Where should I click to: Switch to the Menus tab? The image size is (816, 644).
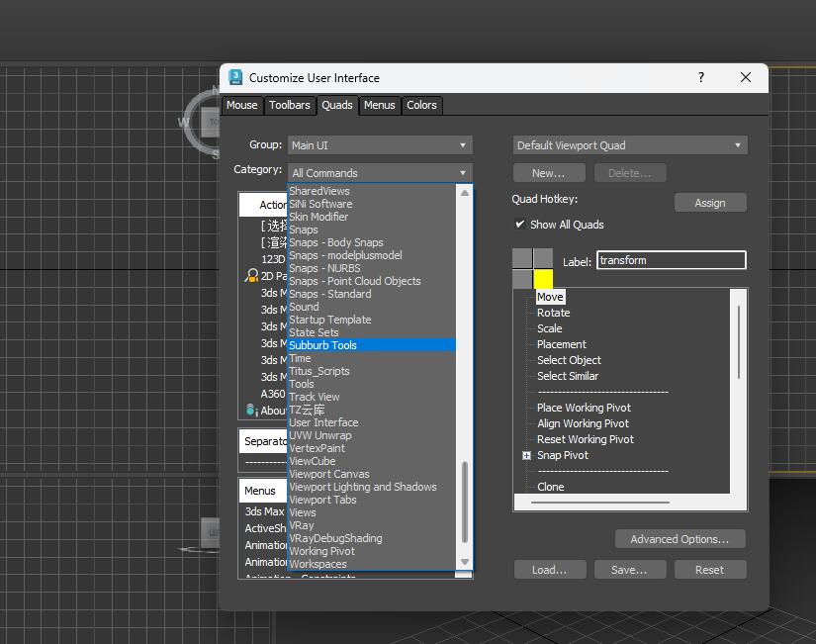pyautogui.click(x=380, y=105)
